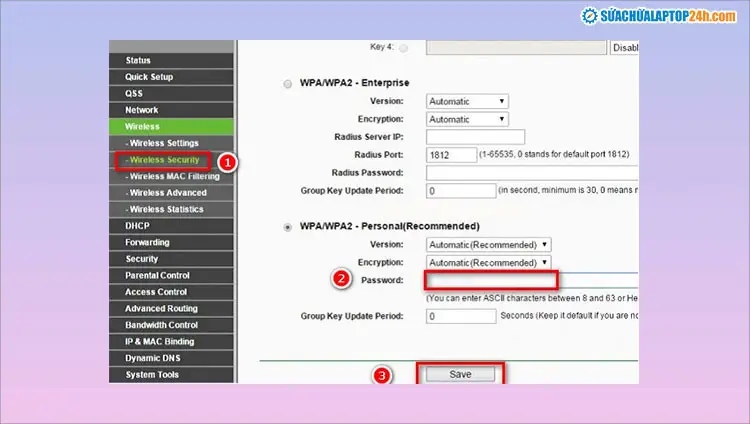Click the Radius Password field
This screenshot has width=750, height=424.
532,173
